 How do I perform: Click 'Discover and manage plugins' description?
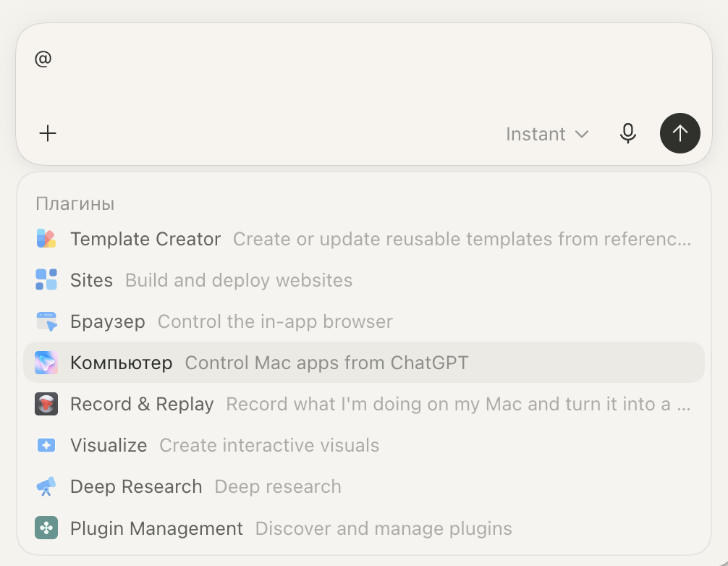pos(384,528)
